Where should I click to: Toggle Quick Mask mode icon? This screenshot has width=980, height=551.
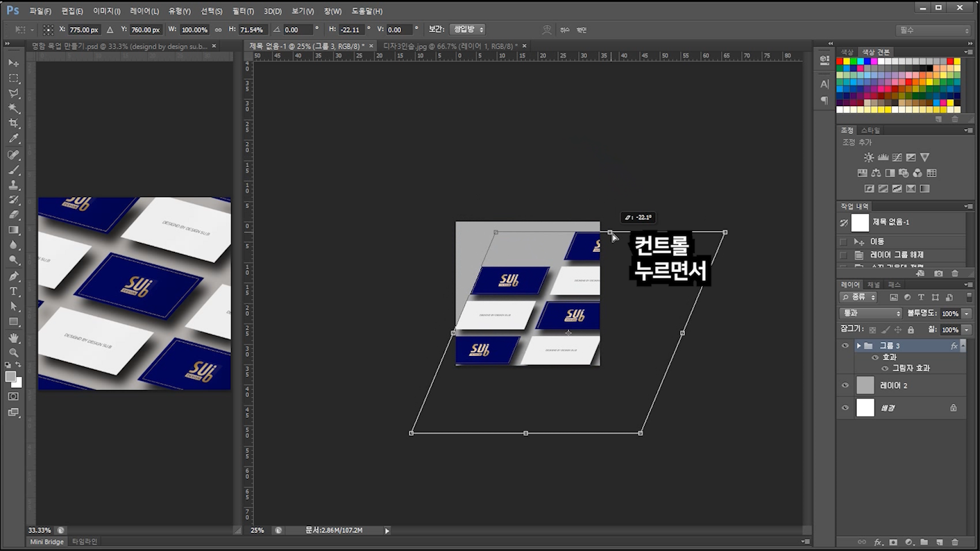pyautogui.click(x=14, y=396)
